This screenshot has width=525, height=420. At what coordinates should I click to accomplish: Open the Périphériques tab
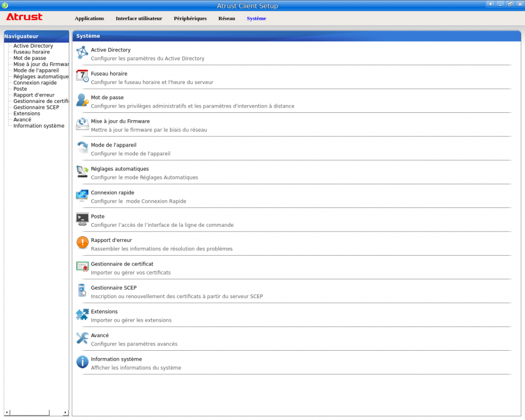(x=190, y=18)
